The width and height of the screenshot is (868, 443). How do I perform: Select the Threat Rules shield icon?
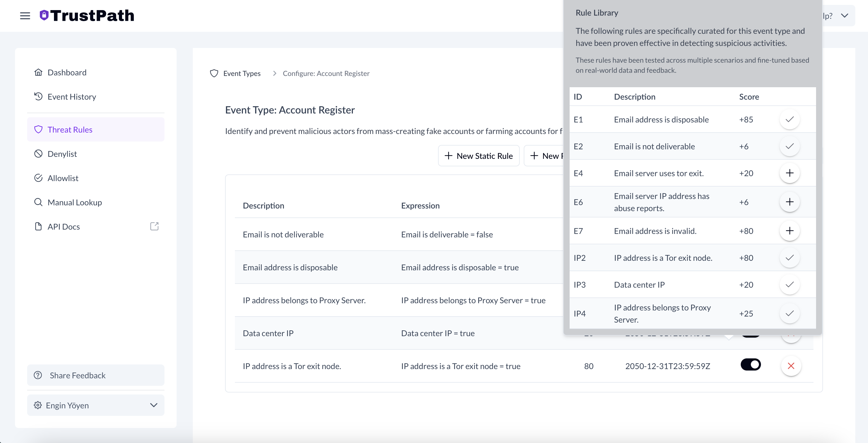(x=38, y=129)
